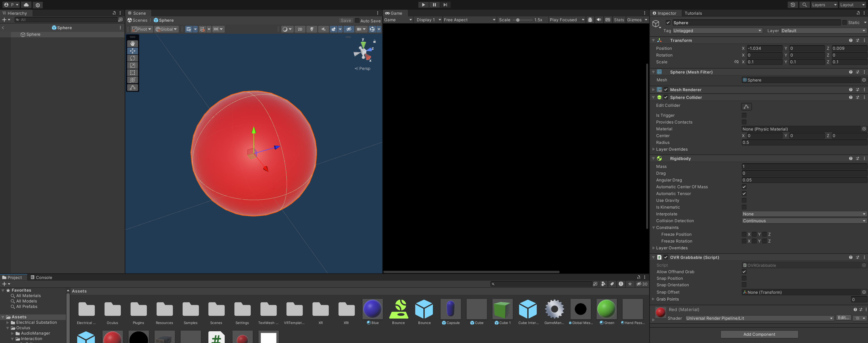Mute audio in Game view toolbar
The height and width of the screenshot is (343, 868).
click(599, 20)
